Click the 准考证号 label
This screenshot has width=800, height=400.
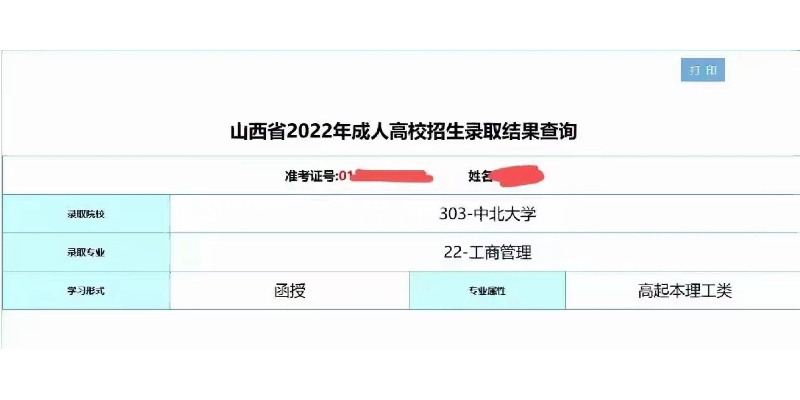click(x=310, y=176)
